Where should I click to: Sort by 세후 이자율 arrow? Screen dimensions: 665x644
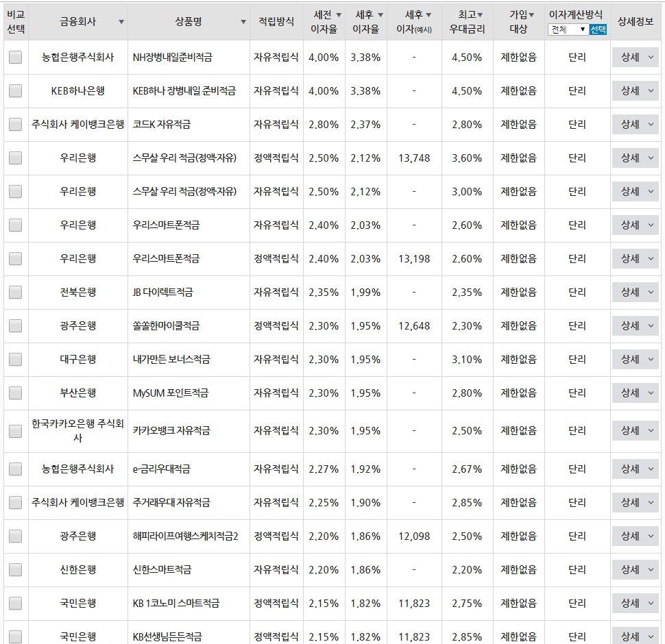coord(380,15)
